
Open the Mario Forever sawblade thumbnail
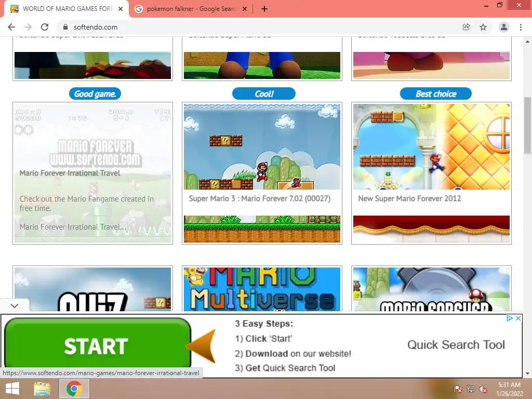431,289
